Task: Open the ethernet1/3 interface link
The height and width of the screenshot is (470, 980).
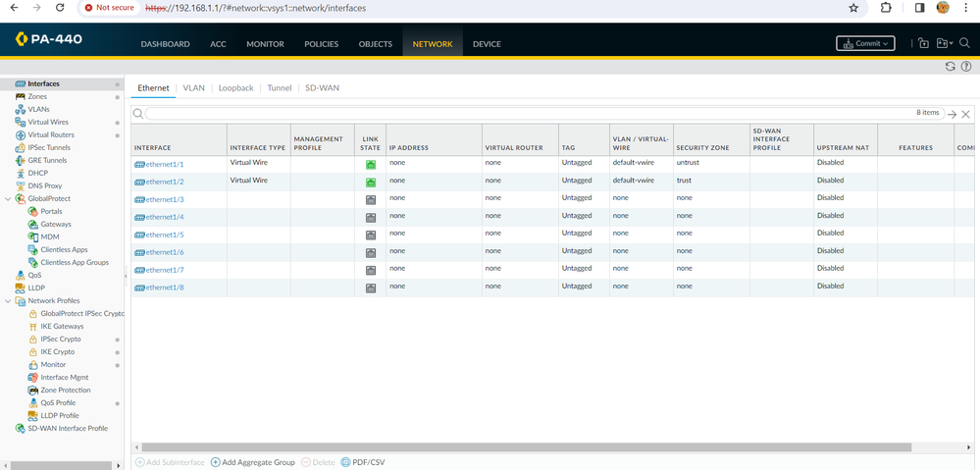Action: click(164, 199)
